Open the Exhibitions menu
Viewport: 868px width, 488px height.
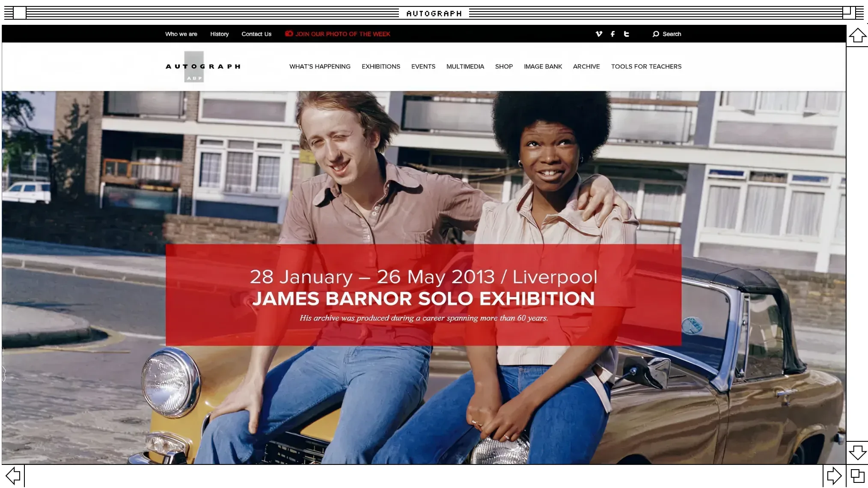click(x=380, y=66)
